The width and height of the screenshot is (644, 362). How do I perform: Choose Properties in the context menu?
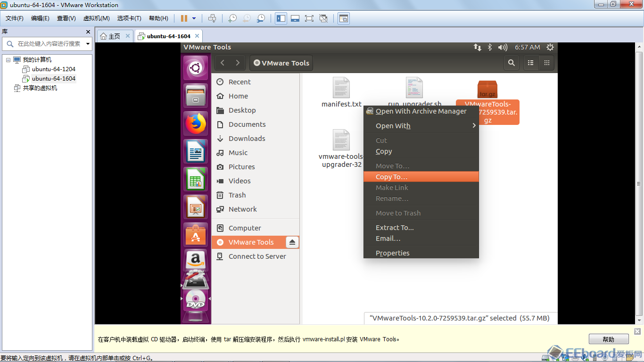pyautogui.click(x=421, y=253)
